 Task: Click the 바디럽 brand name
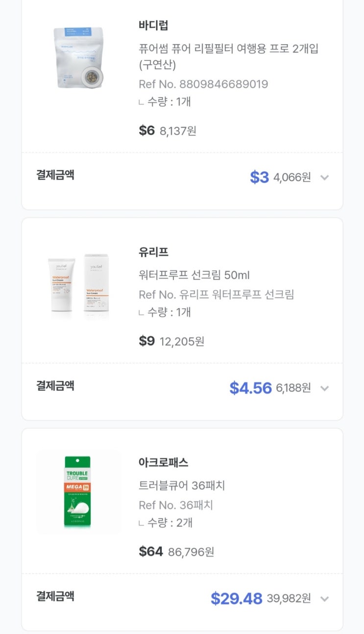153,25
